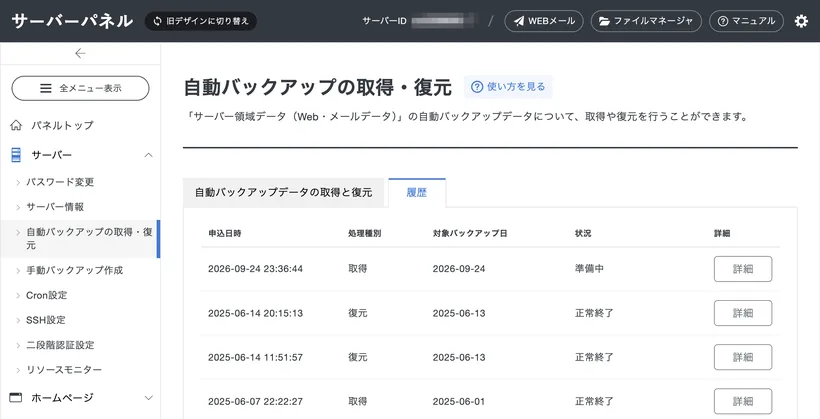The image size is (820, 419).
Task: Click the 詳細 column header
Action: [722, 234]
